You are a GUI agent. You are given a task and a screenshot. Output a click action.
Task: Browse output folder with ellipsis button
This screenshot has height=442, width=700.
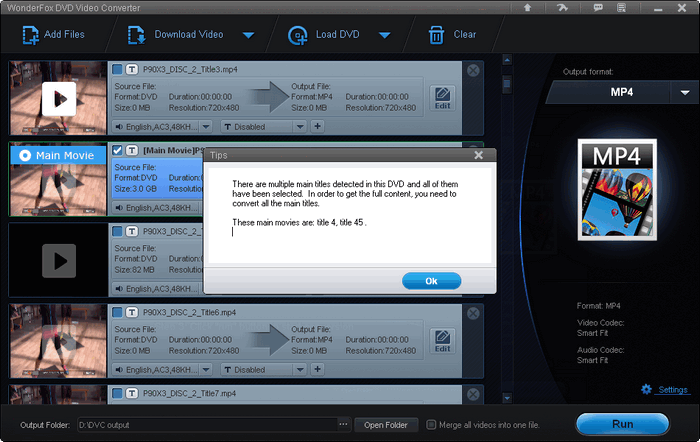(343, 425)
